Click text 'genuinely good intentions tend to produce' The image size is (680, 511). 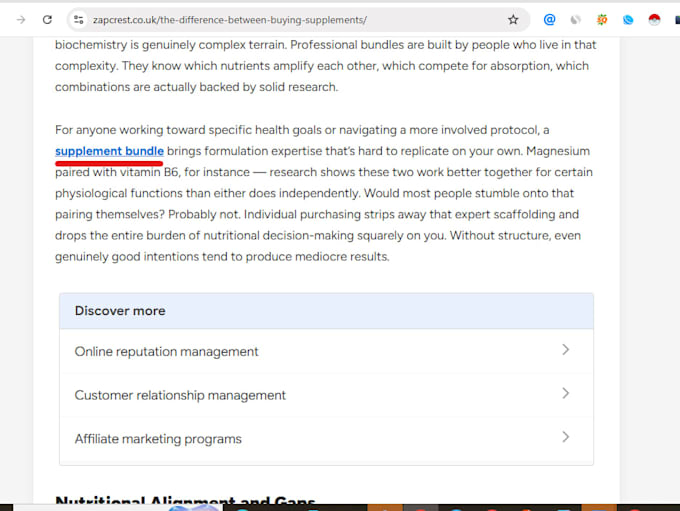click(x=173, y=257)
